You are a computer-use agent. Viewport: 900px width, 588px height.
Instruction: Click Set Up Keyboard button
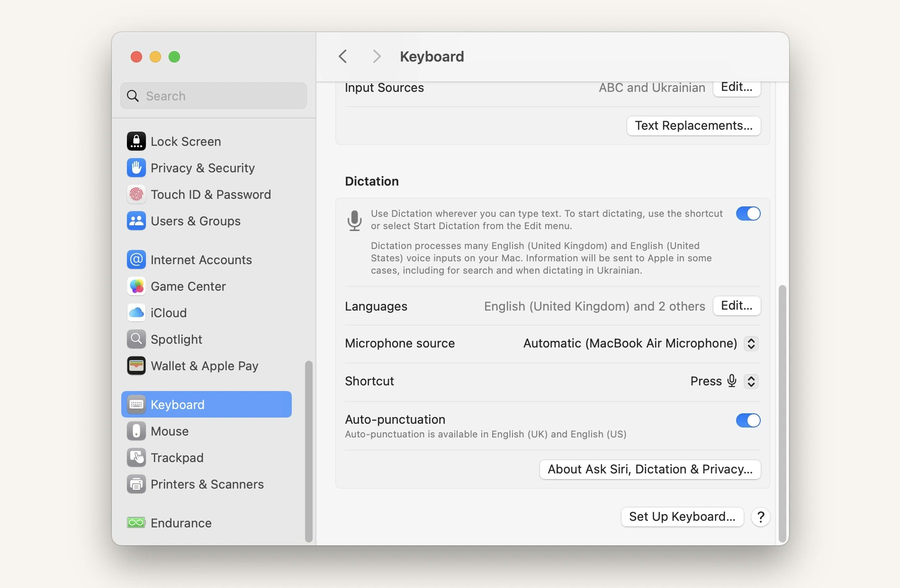click(682, 517)
